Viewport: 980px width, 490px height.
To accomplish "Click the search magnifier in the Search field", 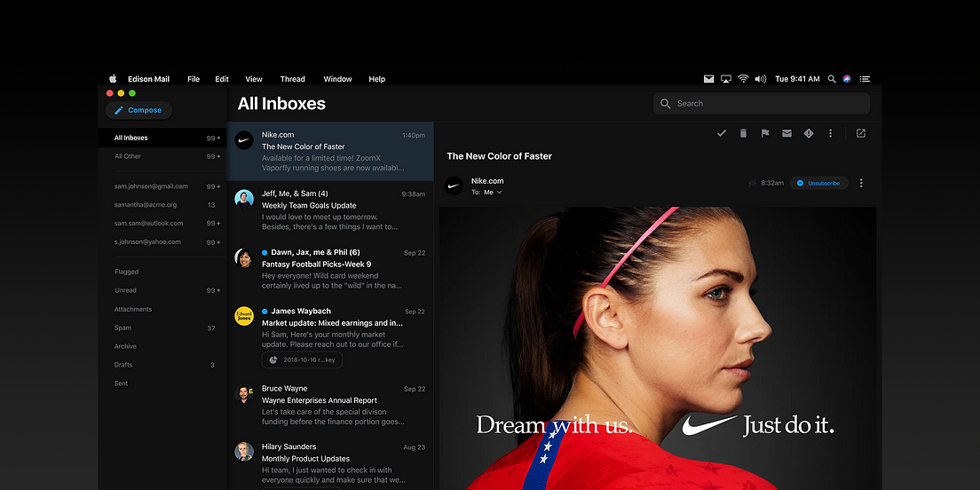I will pos(666,104).
